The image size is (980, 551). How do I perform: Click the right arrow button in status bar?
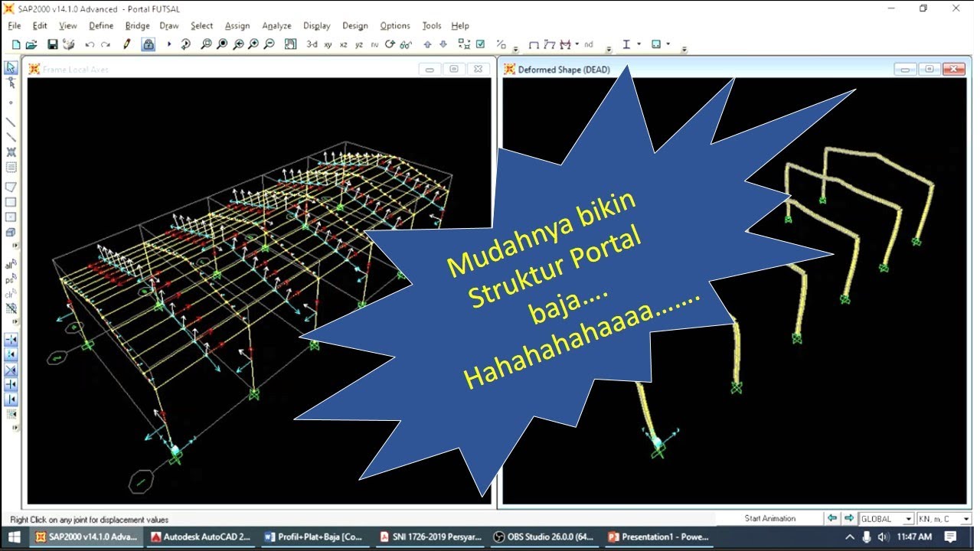(849, 518)
